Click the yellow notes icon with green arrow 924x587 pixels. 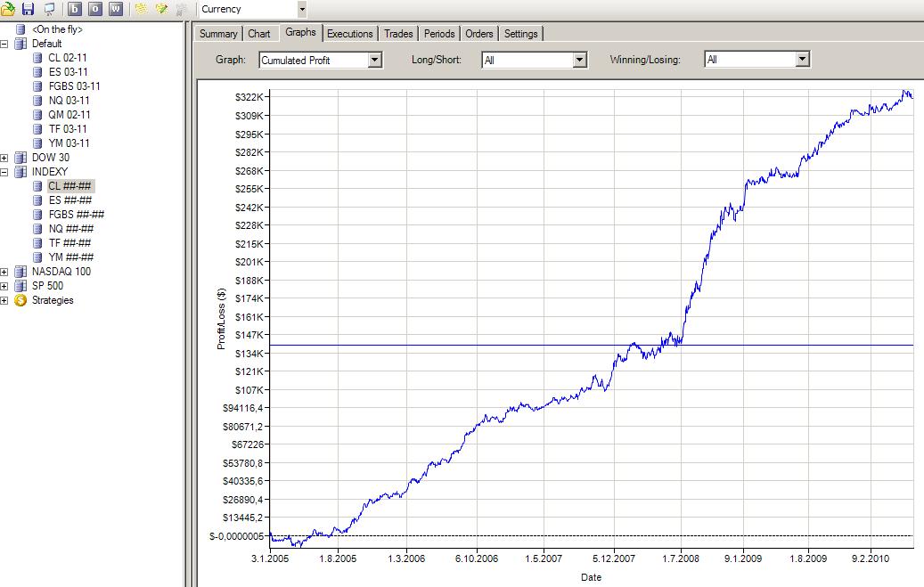tap(161, 9)
